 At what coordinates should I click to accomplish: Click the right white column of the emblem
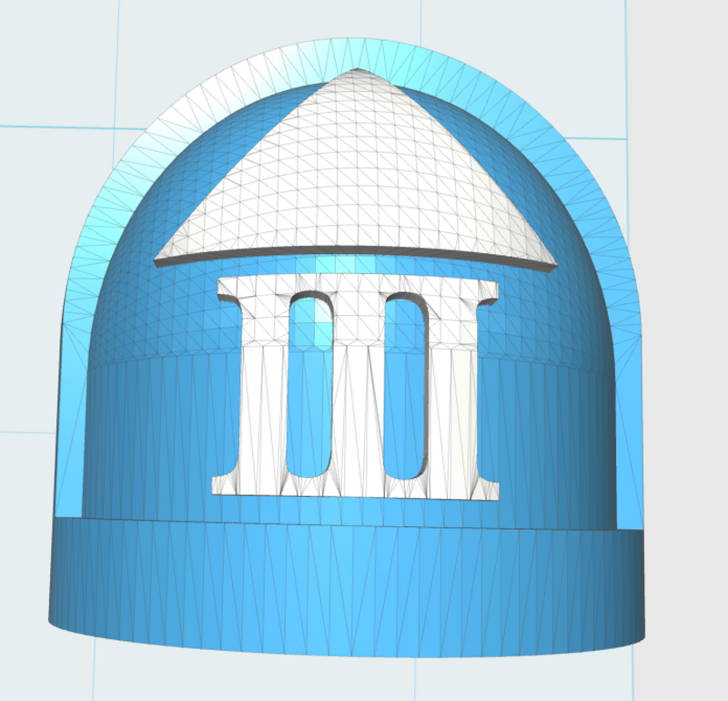(x=453, y=391)
